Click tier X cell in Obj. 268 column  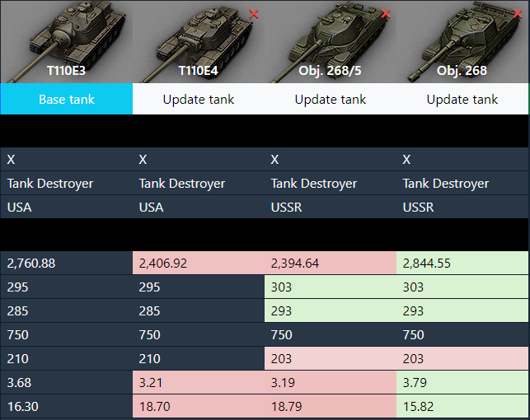tap(462, 159)
